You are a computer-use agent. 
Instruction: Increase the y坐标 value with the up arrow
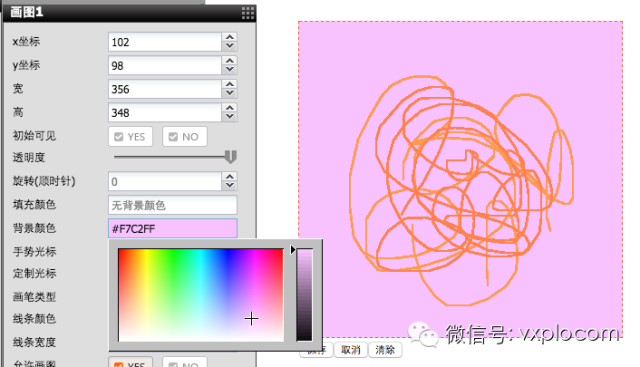[230, 61]
